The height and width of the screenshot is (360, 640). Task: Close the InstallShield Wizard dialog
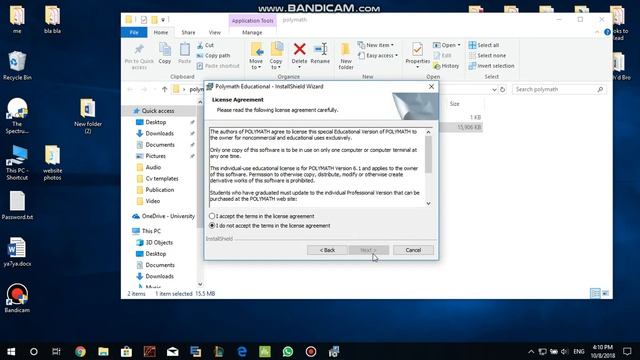(x=431, y=87)
